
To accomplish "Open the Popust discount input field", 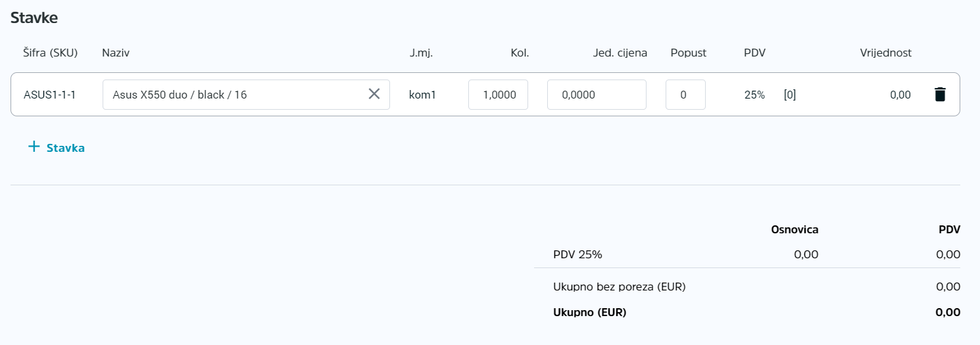I will pyautogui.click(x=685, y=95).
